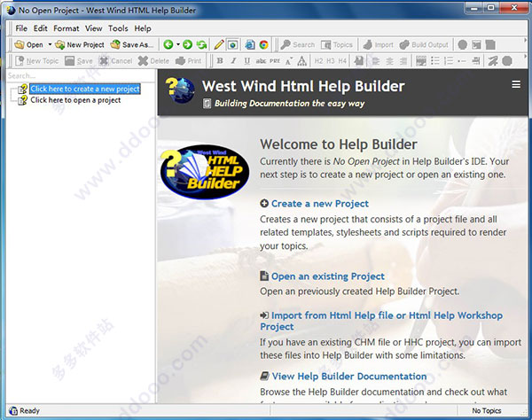Image resolution: width=532 pixels, height=420 pixels.
Task: Open the File menu
Action: [x=21, y=28]
